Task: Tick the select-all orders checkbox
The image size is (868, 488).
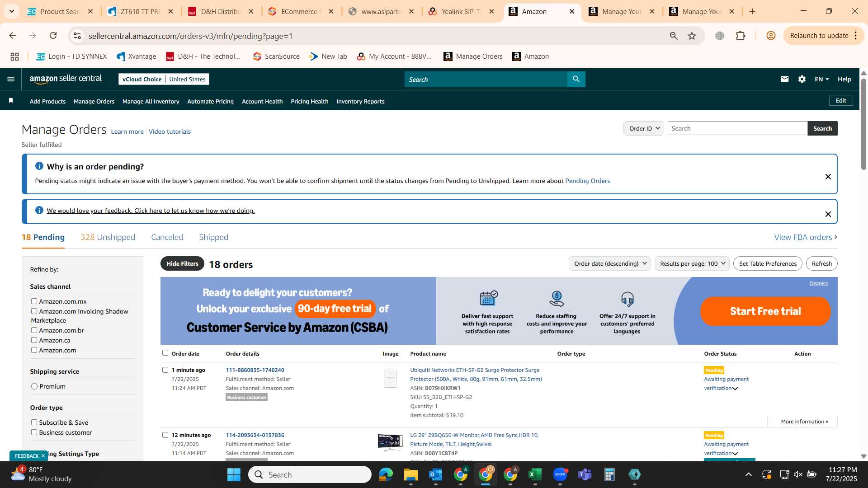Action: 165,353
